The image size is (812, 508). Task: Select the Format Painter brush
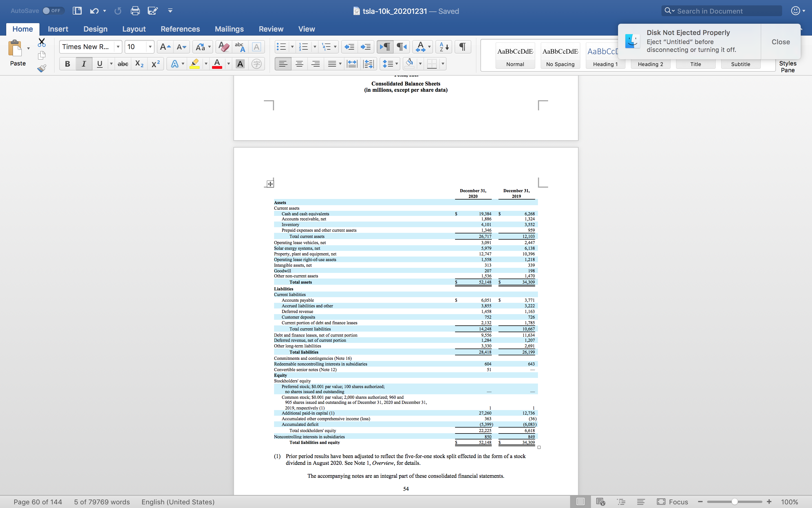42,68
